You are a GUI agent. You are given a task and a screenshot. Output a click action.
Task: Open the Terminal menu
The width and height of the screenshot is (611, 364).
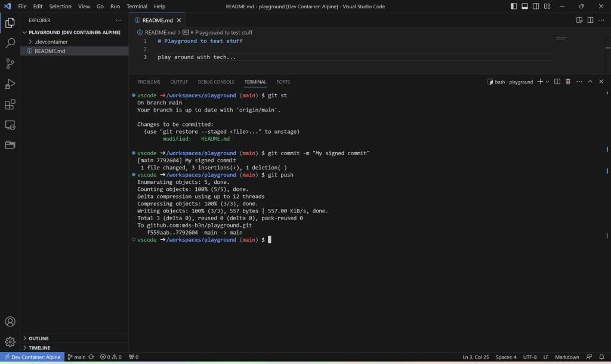[x=137, y=6]
